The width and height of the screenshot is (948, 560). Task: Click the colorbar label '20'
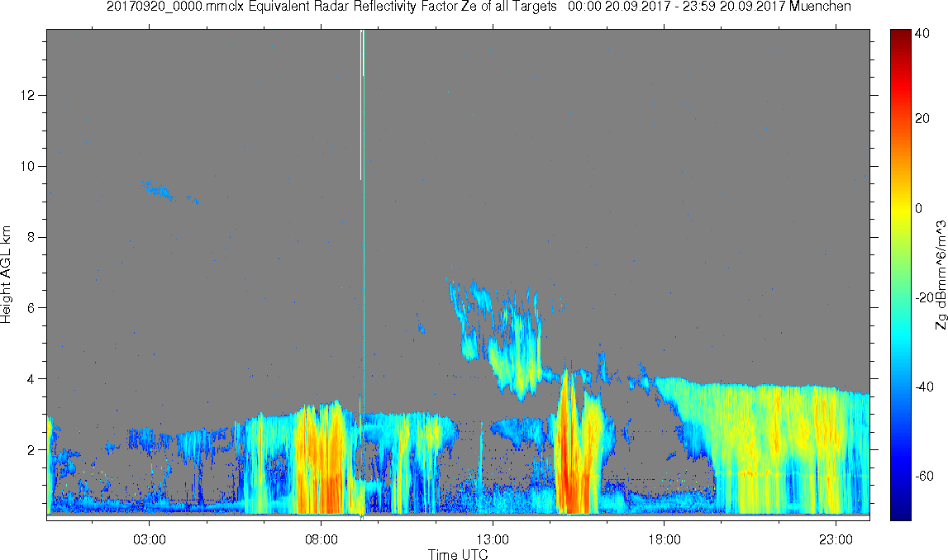coord(922,118)
